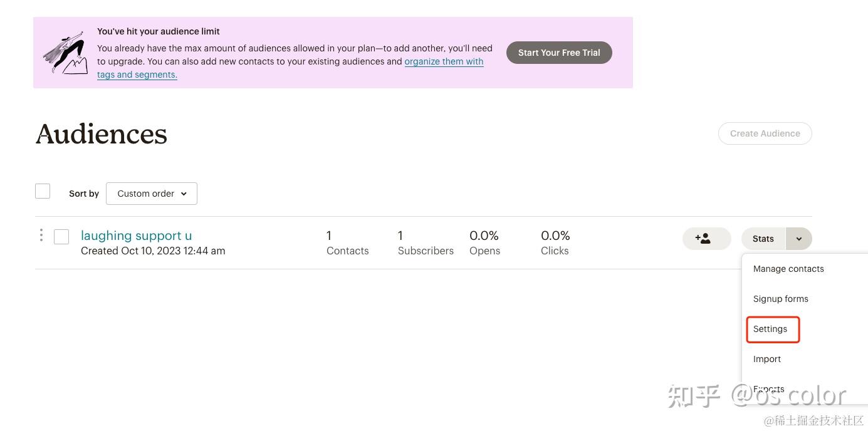The image size is (868, 431).
Task: Open the three-dot drag handle for the audience
Action: point(41,236)
